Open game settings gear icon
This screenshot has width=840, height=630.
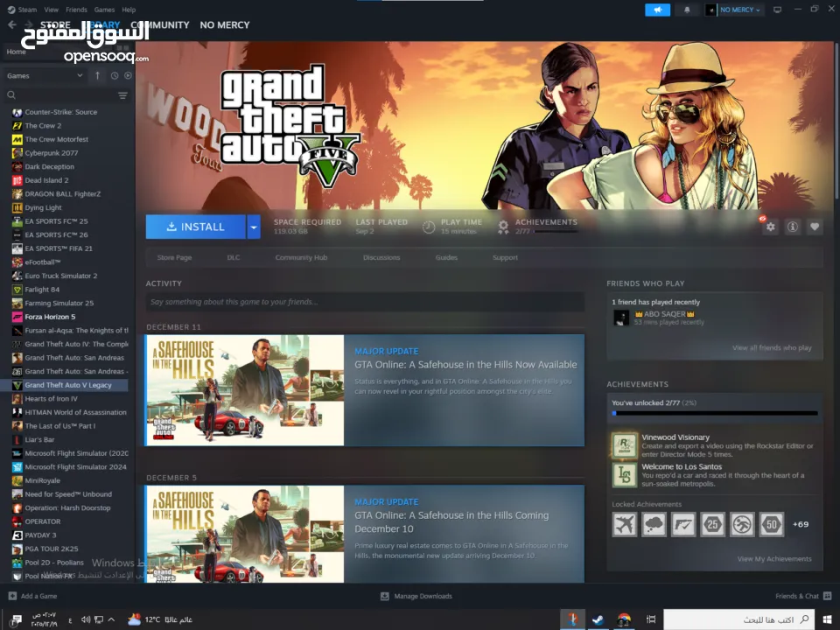point(770,227)
